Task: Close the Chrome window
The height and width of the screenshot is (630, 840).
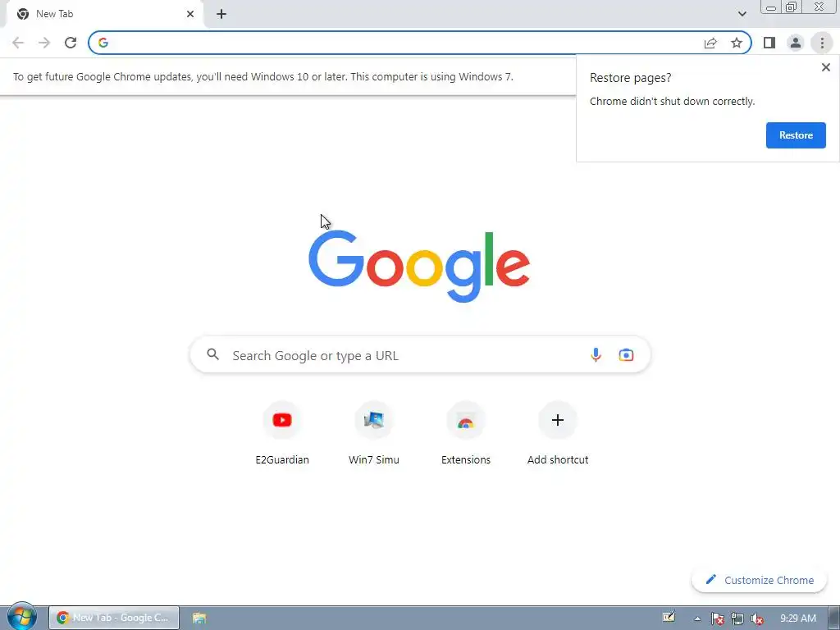Action: click(819, 7)
